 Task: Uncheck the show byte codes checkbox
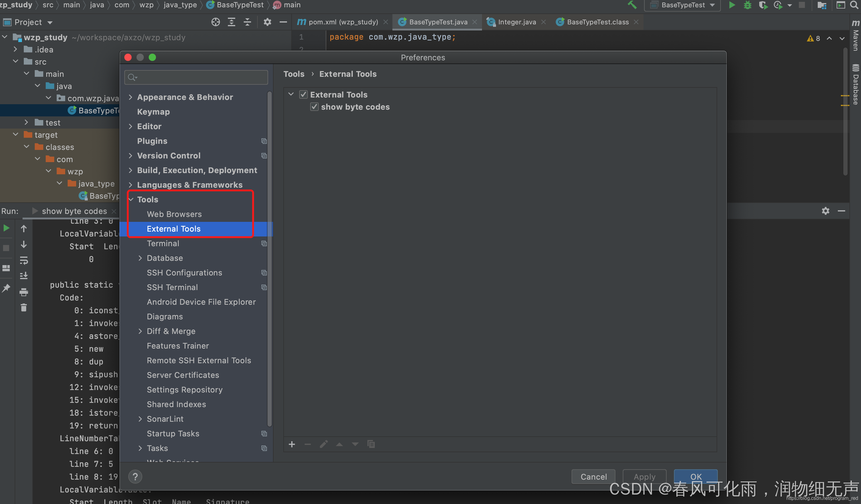pyautogui.click(x=314, y=107)
